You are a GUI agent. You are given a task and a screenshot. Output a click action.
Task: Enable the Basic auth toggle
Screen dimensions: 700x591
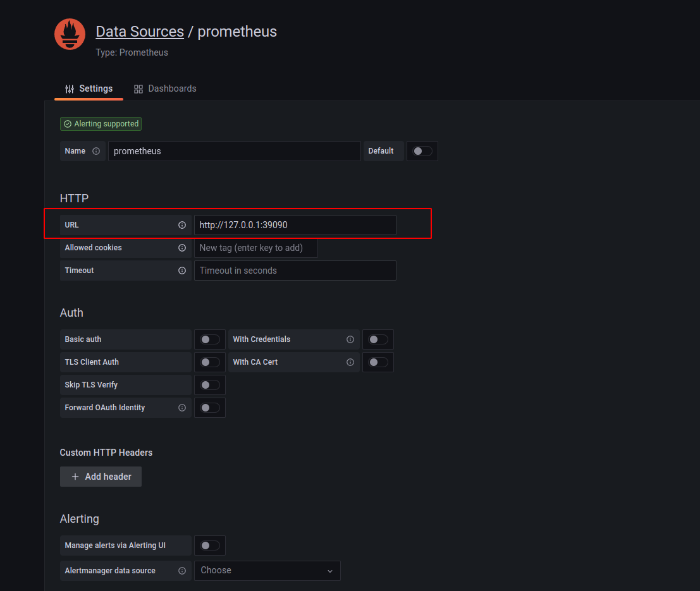pos(210,339)
